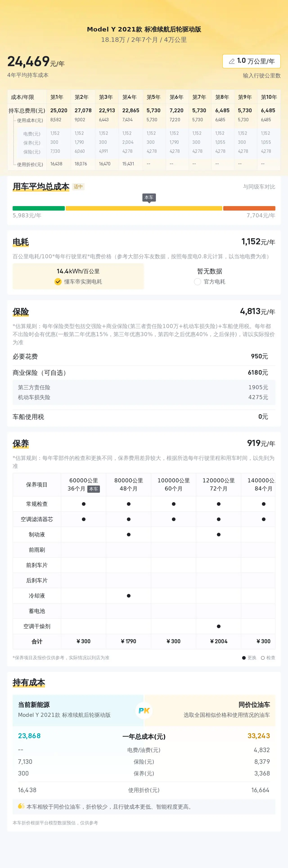Click the pencil edit icon beside 1.0万公里/年
The width and height of the screenshot is (288, 868).
tap(232, 61)
